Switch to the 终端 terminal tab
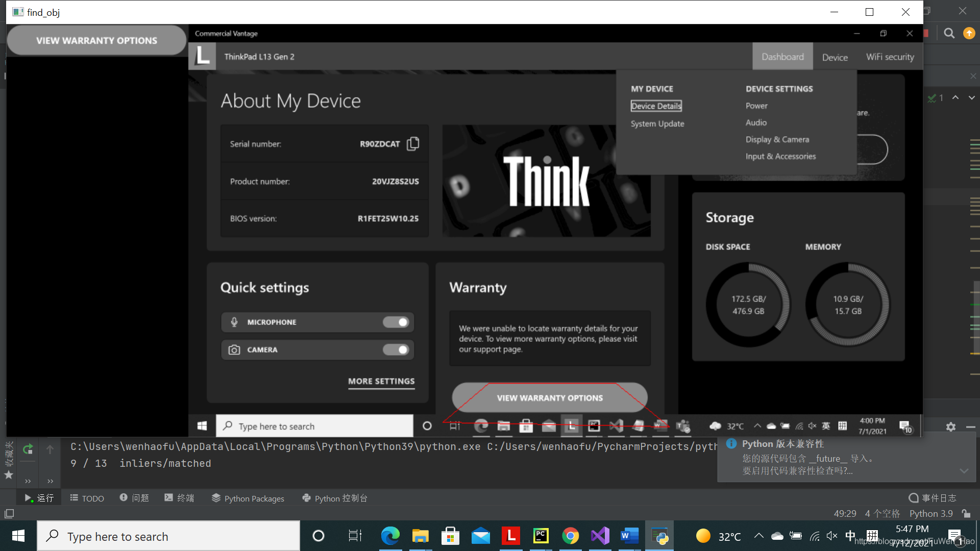Viewport: 980px width, 551px height. coord(179,498)
